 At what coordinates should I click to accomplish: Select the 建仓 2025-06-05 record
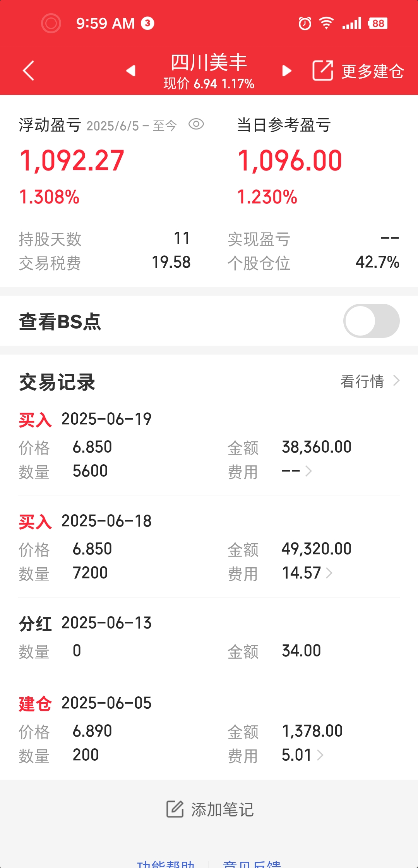tap(209, 729)
